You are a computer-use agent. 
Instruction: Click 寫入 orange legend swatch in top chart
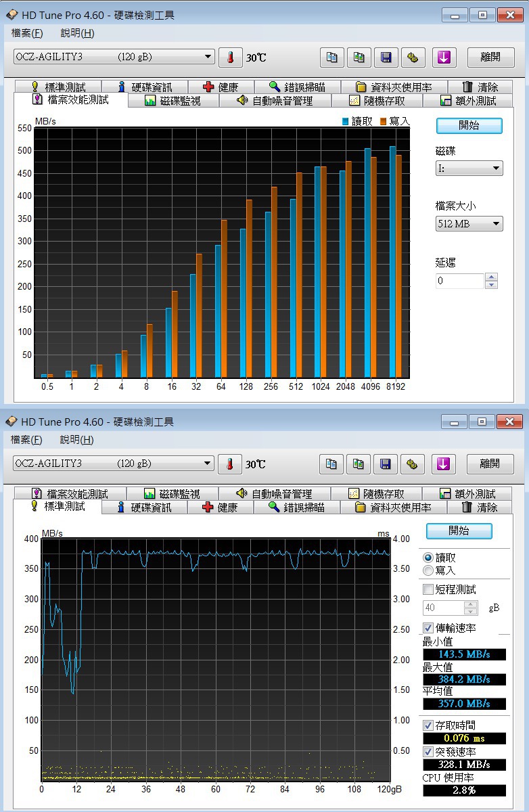click(383, 121)
